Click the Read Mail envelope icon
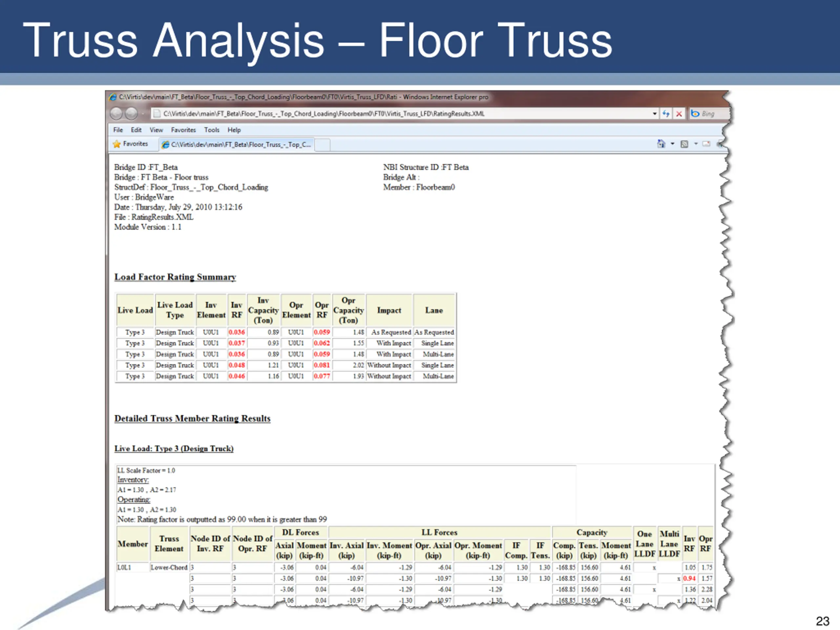This screenshot has height=630, width=840. pyautogui.click(x=706, y=144)
